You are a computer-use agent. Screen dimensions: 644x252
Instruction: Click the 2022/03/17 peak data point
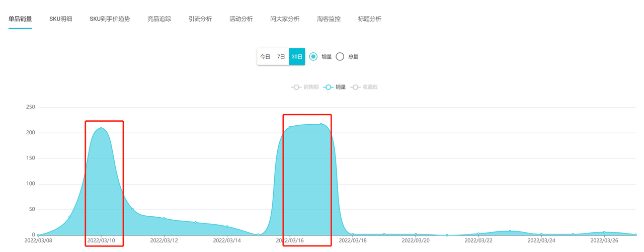(321, 124)
